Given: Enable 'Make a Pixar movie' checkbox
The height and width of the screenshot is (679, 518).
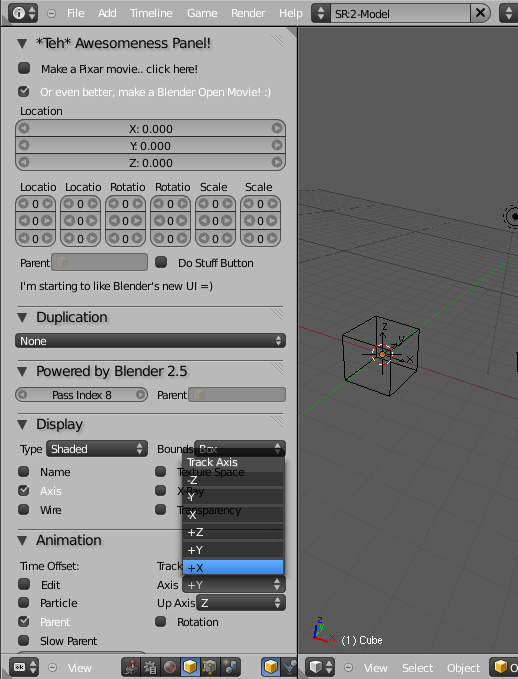Looking at the screenshot, I should (x=24, y=68).
